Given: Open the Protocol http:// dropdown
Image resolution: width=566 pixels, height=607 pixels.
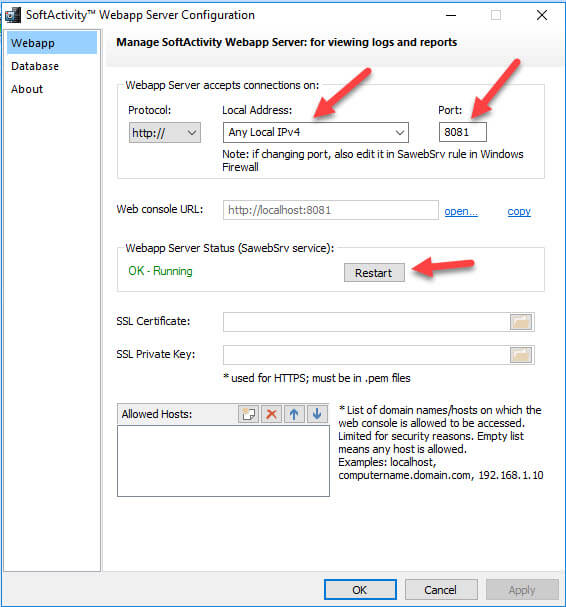Looking at the screenshot, I should (165, 133).
